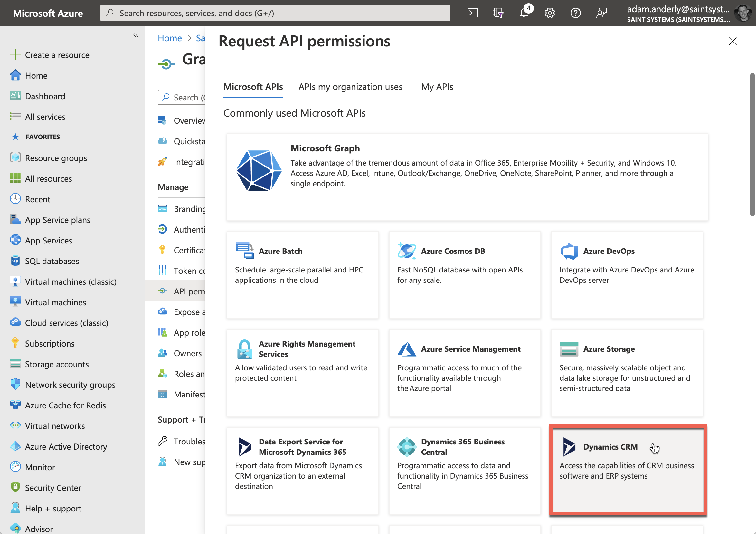This screenshot has width=756, height=534.
Task: Click the Virtual machines monitor icon
Action: [x=15, y=302]
